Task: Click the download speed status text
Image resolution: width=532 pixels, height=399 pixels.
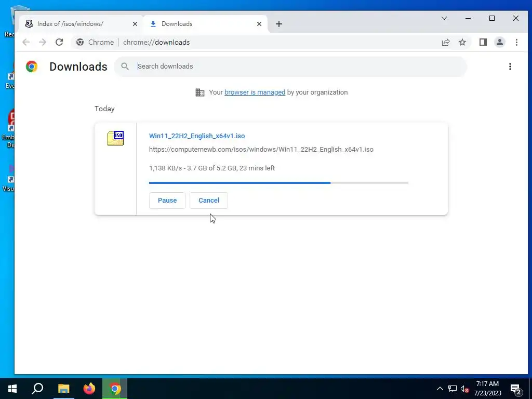Action: click(x=212, y=168)
